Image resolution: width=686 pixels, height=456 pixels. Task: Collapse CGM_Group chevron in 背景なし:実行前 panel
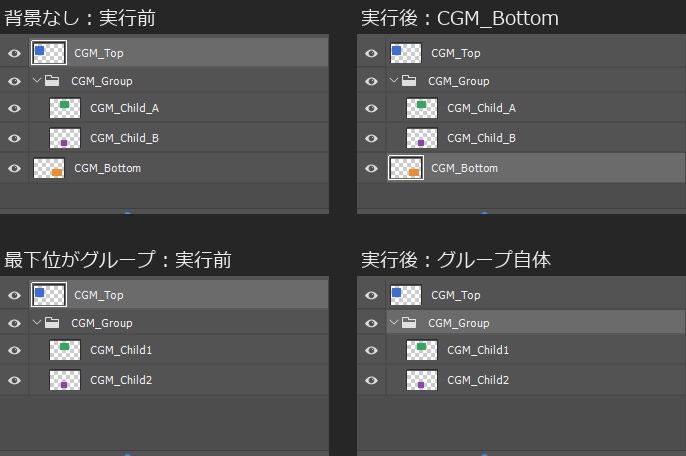[37, 81]
